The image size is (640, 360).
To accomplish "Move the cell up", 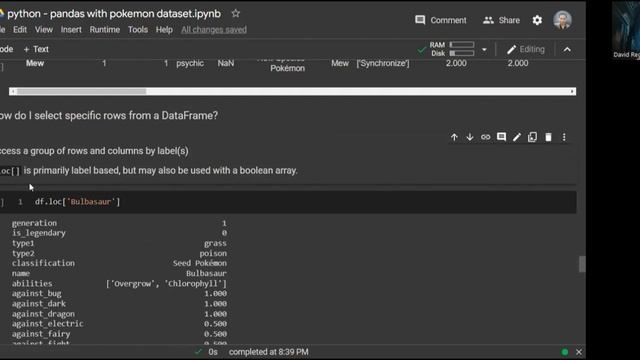I will (454, 137).
